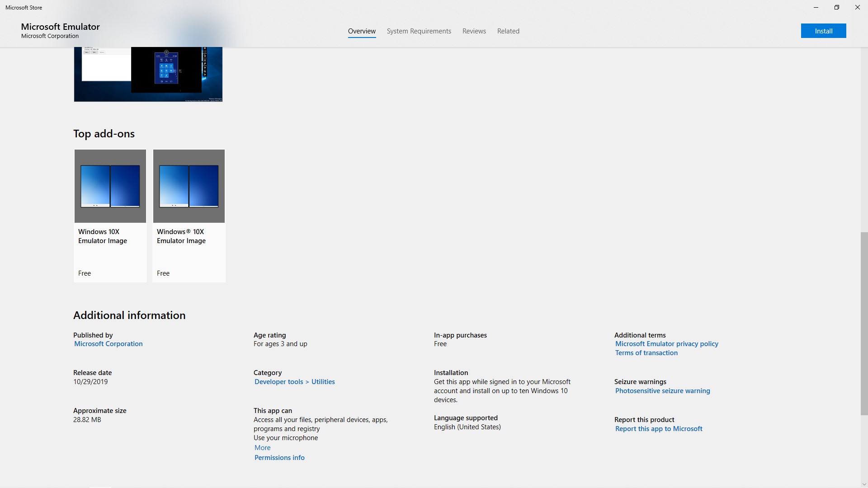Open Microsoft Emulator privacy policy link

(667, 344)
